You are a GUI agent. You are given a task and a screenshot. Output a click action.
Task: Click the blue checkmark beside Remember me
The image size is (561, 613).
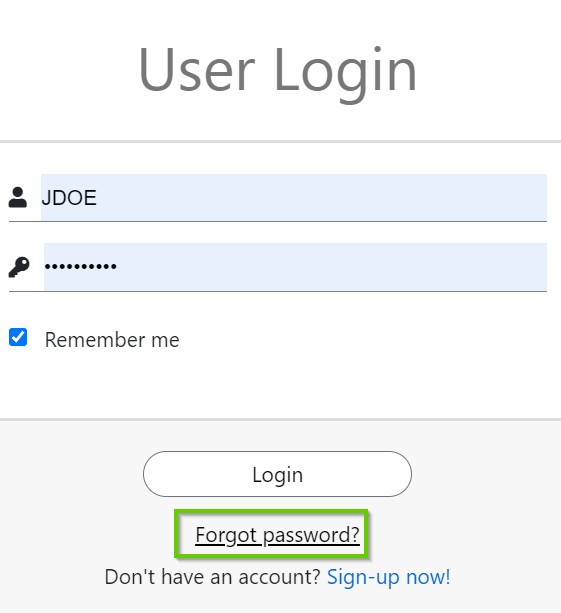pos(18,337)
